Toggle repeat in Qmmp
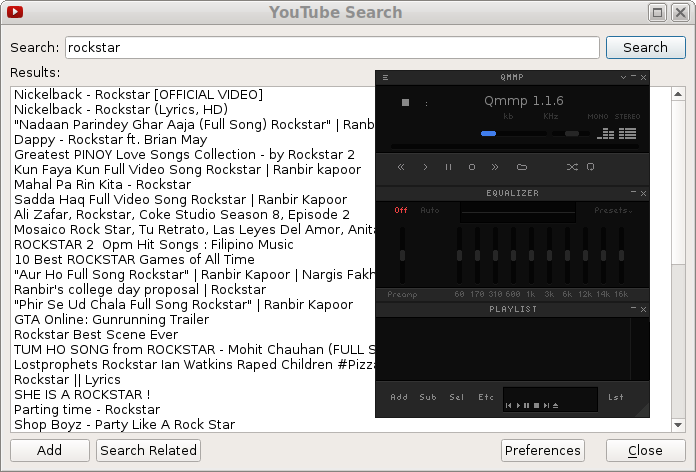696x472 pixels. click(x=590, y=167)
